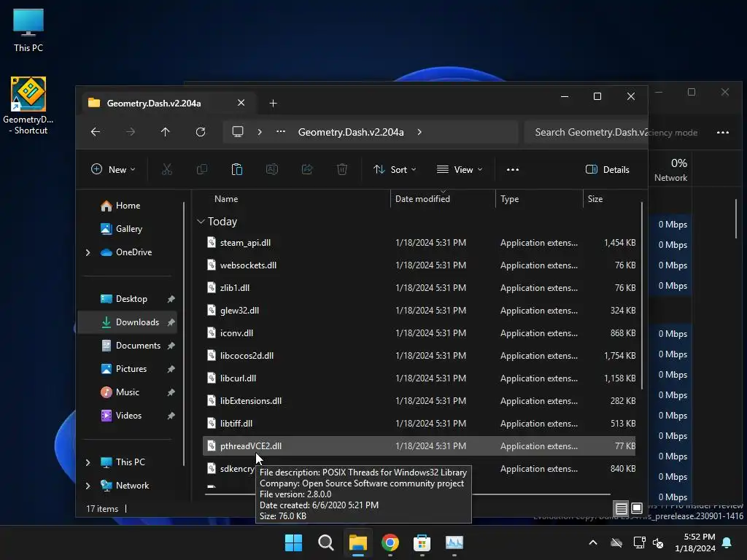The image size is (747, 560).
Task: Click chevron after Geometry.Dash.v2.204a in path
Action: [x=419, y=132]
